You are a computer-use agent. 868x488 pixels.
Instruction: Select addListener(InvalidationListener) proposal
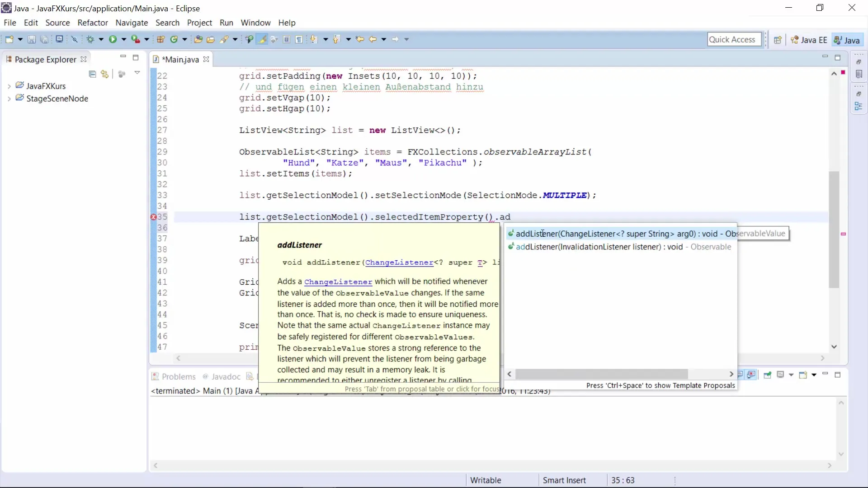[x=622, y=247]
